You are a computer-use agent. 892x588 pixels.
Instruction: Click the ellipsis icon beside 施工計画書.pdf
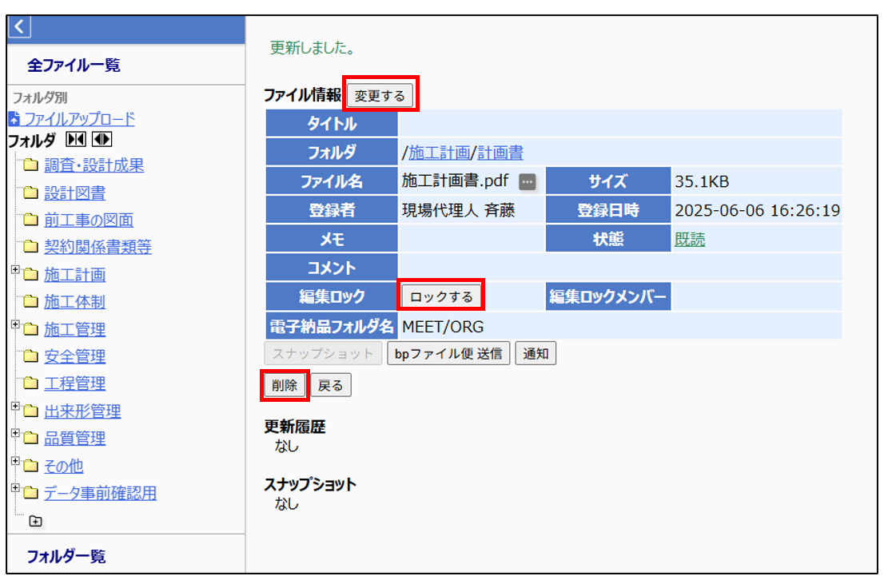pos(527,182)
